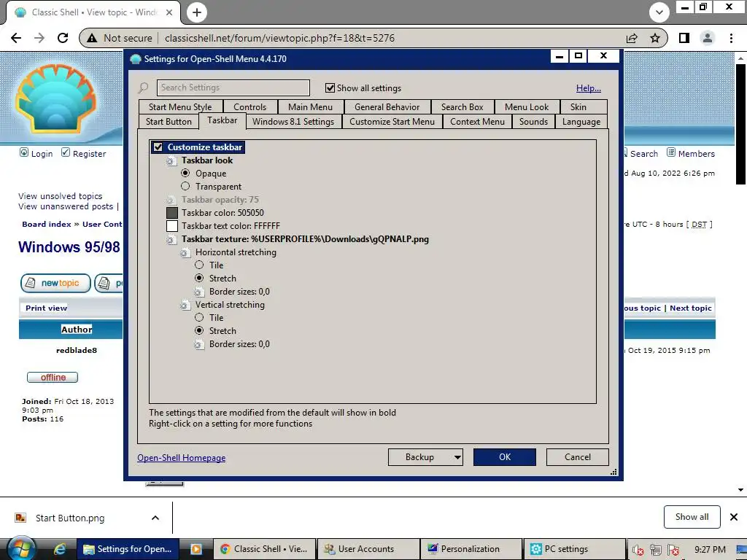Image resolution: width=747 pixels, height=560 pixels.
Task: Open the Help... link
Action: click(x=589, y=88)
